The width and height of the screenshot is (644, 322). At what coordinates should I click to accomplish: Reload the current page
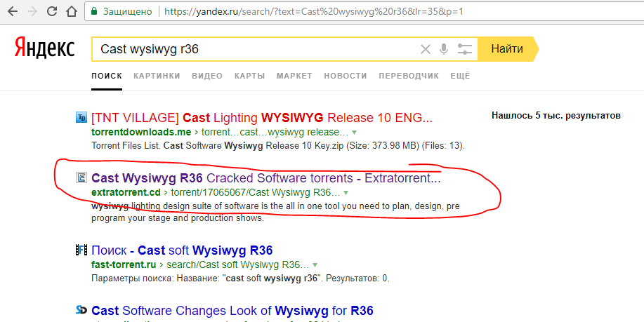(52, 11)
